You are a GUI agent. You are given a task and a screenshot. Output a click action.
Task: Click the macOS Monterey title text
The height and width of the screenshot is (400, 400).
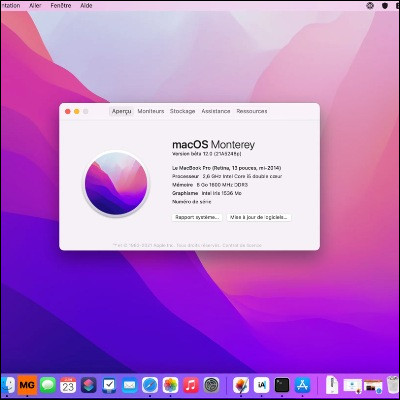pyautogui.click(x=213, y=145)
